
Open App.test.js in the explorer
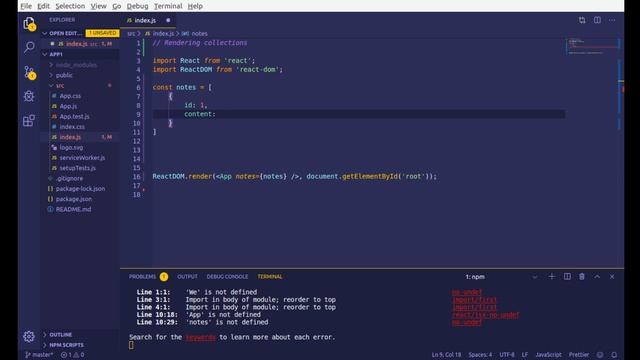tap(74, 116)
